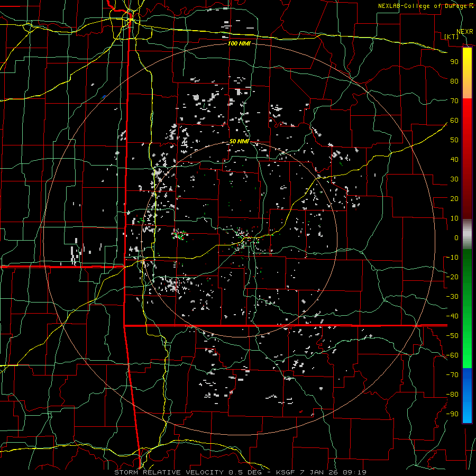Click the positive 40 scale value
Viewport: 476px width, 476px height.
[x=454, y=160]
